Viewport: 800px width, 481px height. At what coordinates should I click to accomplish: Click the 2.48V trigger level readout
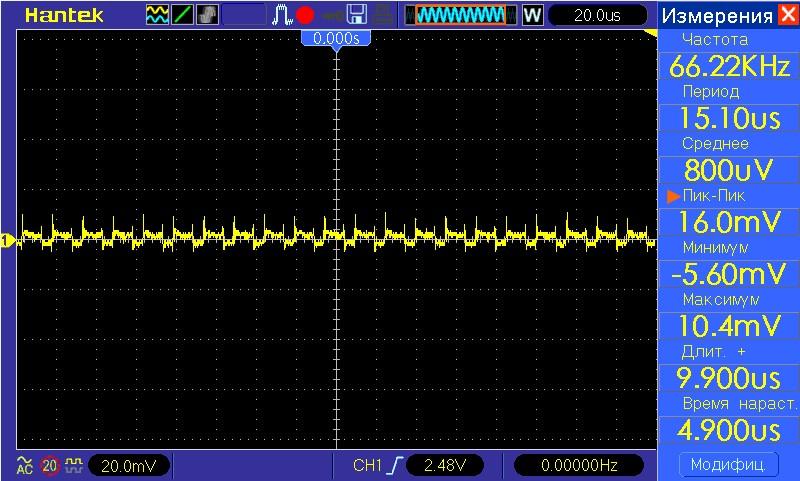[445, 465]
